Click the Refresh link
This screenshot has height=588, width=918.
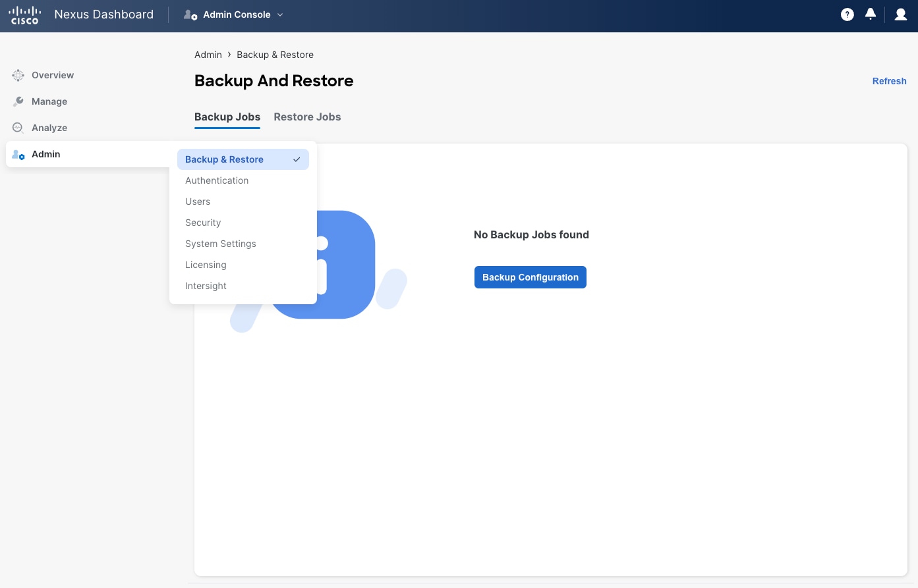(x=890, y=81)
